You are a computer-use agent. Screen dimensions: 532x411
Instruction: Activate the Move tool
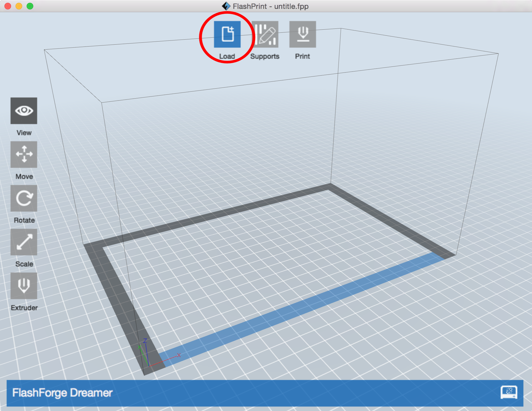point(24,155)
